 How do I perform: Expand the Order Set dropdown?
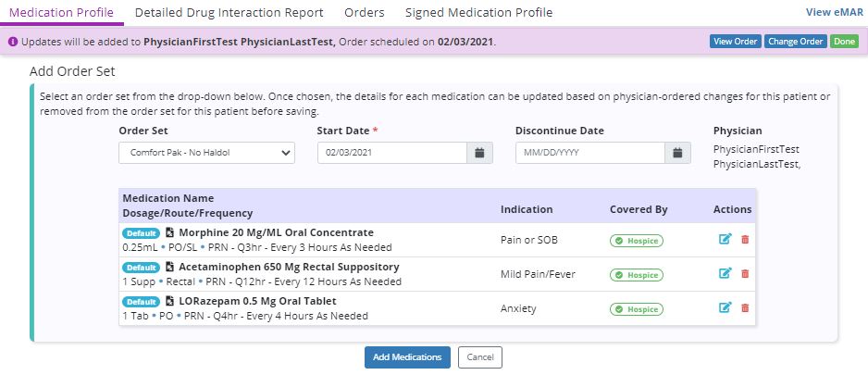point(206,153)
